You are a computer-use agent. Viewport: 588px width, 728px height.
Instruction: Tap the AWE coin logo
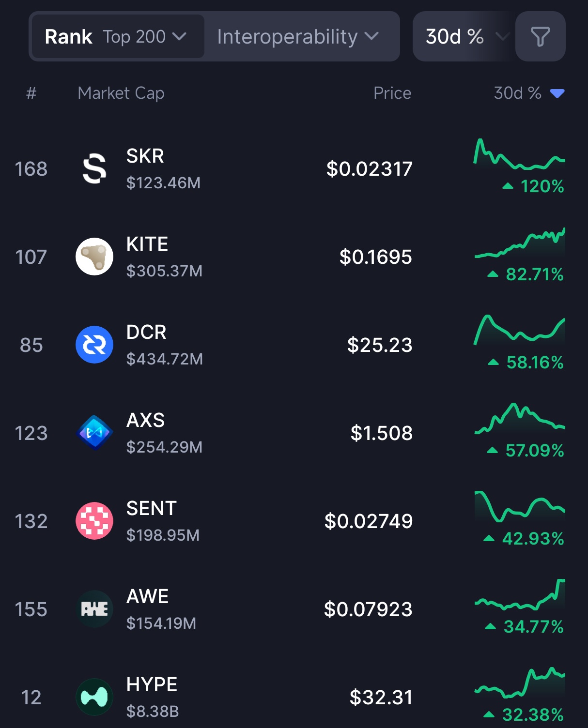tap(94, 609)
